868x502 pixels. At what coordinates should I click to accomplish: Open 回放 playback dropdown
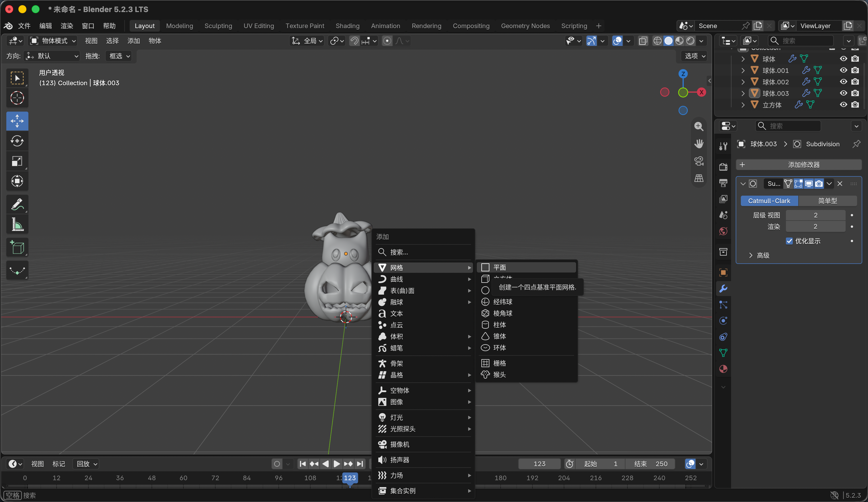click(x=86, y=464)
